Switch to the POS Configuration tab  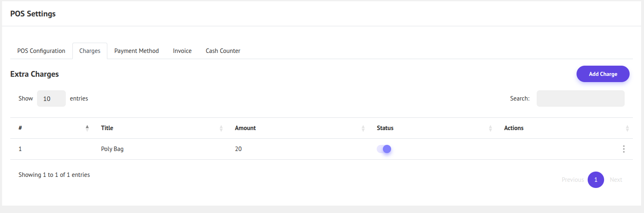tap(41, 51)
